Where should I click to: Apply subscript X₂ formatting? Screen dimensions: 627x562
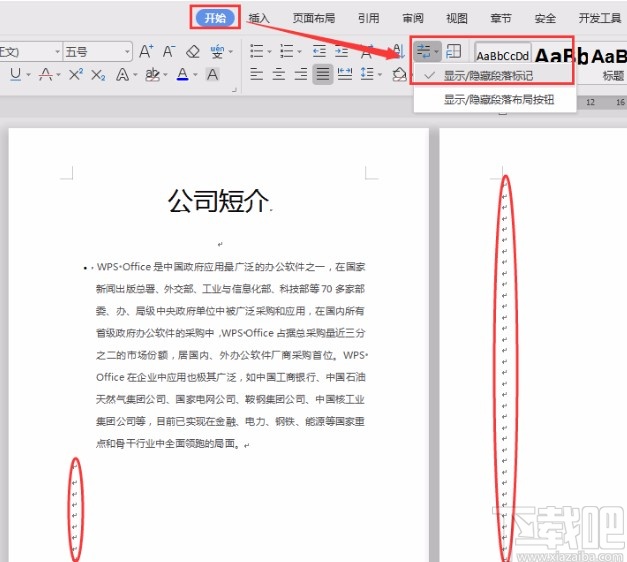(98, 75)
